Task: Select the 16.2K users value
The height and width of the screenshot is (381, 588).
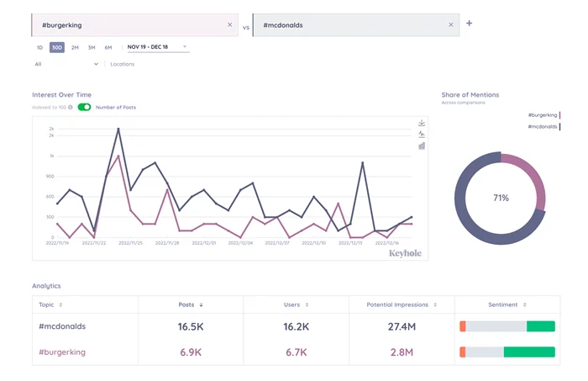Action: (x=297, y=326)
